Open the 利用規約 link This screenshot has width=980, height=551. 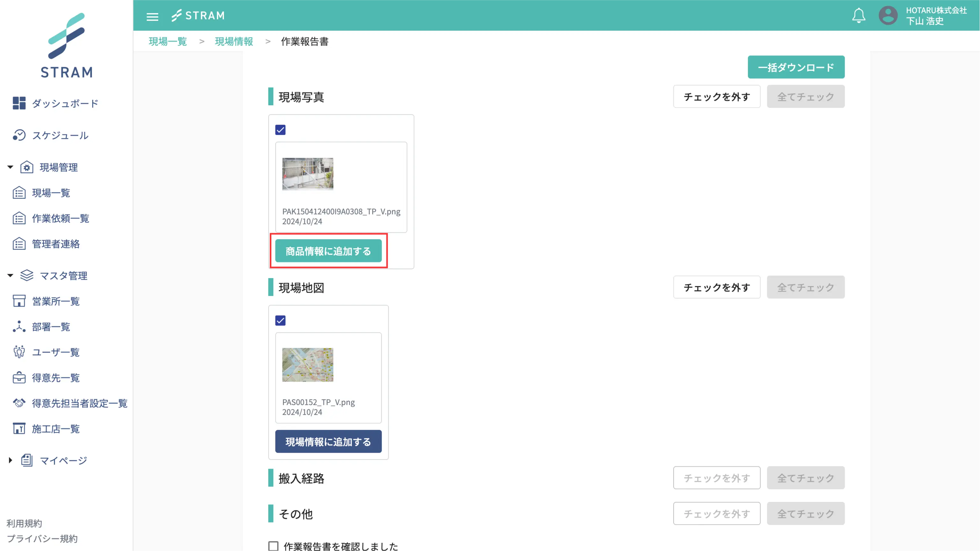pos(24,523)
